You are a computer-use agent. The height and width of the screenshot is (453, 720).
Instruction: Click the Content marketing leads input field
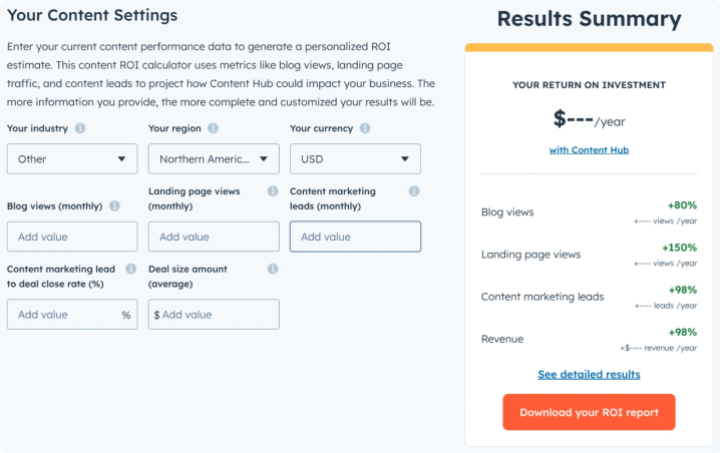click(355, 237)
